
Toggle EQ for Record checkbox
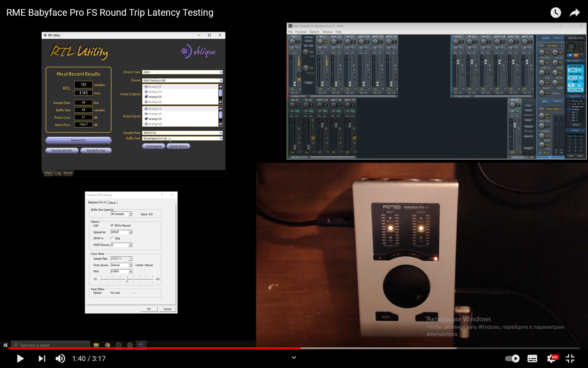click(x=112, y=225)
